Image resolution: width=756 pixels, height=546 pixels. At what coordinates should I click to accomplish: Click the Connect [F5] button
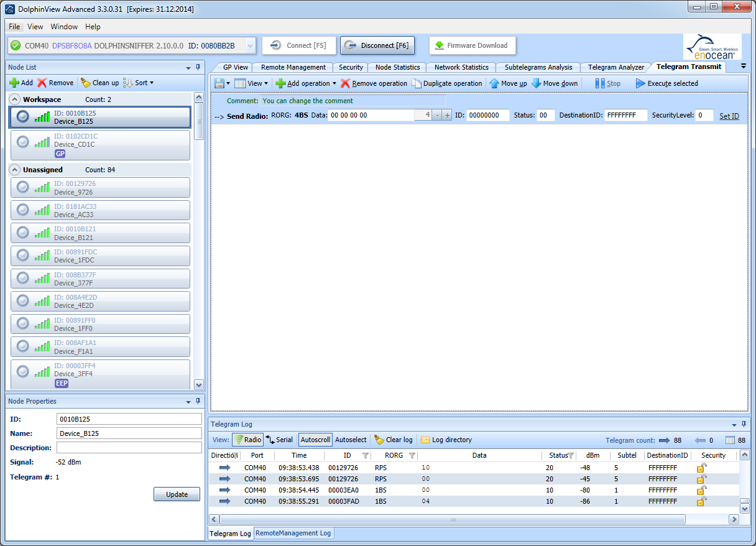pos(299,45)
